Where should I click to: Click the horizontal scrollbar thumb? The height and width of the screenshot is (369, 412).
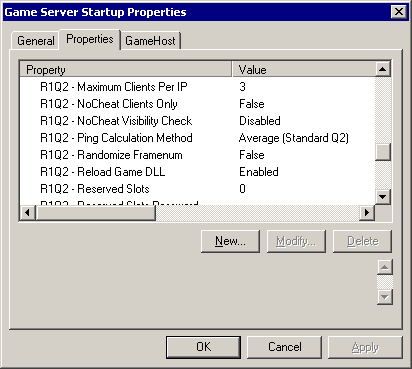pos(96,212)
